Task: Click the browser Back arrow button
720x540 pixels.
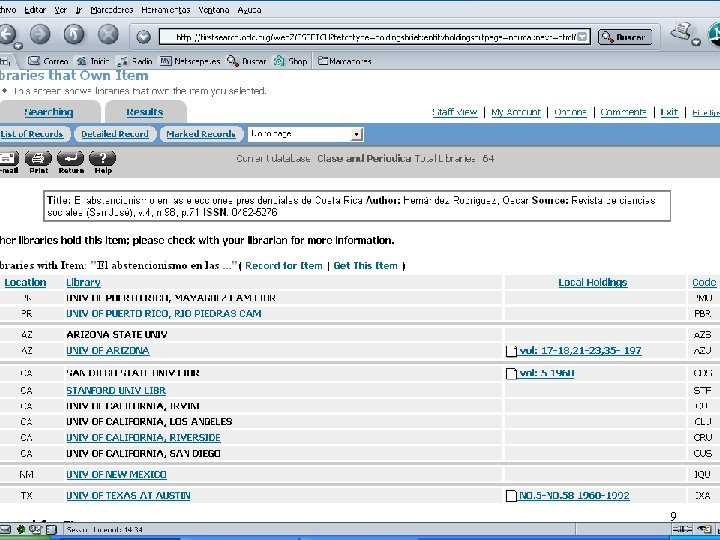Action: click(x=7, y=34)
